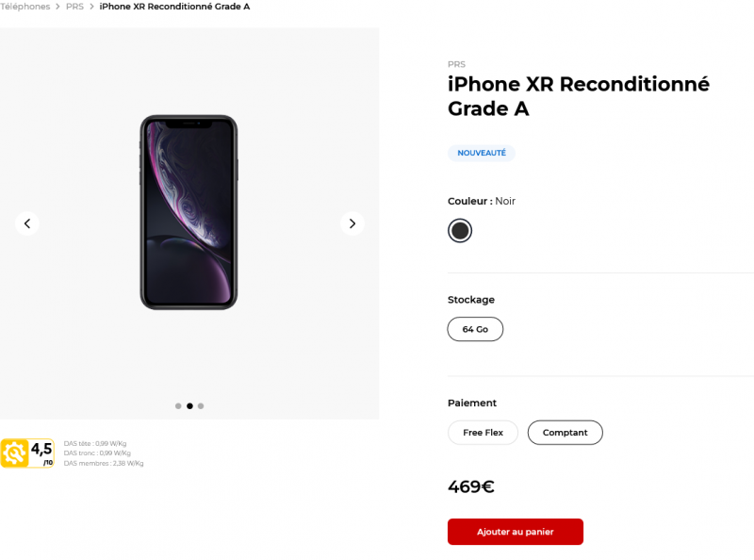Viewport: 754px width, 560px height.
Task: Go to Téléphones in the breadcrumb
Action: [x=25, y=7]
